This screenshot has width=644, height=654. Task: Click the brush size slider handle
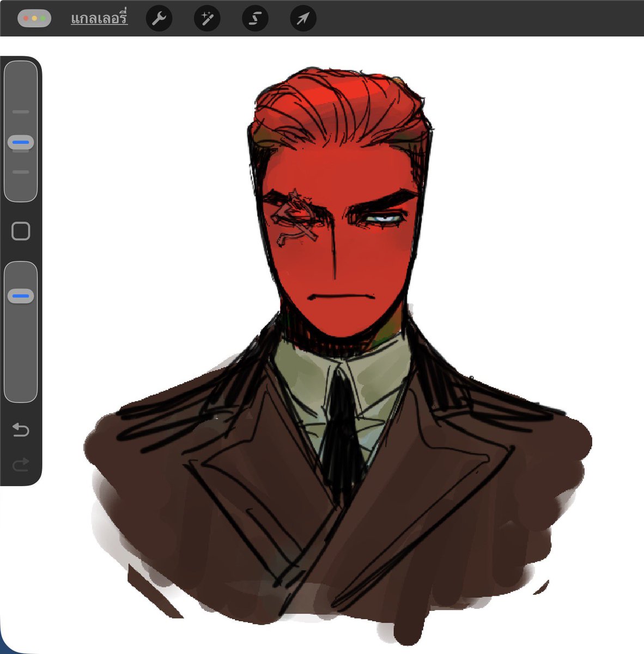pos(21,143)
